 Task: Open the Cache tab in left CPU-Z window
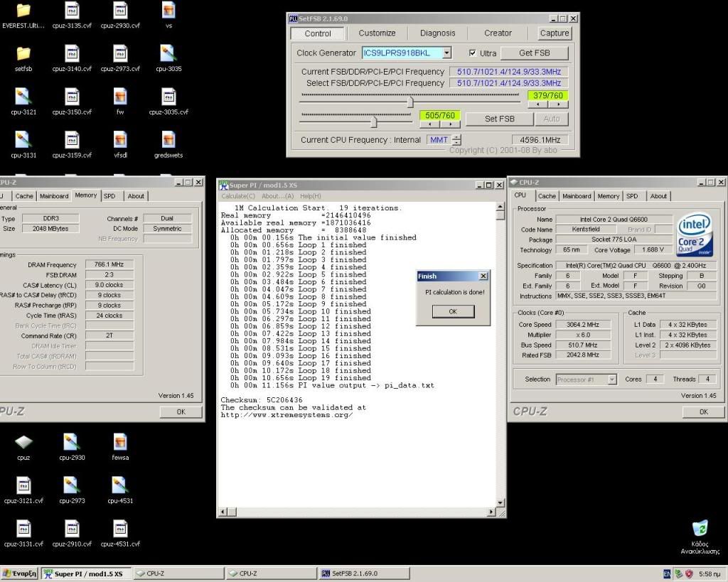[x=24, y=196]
